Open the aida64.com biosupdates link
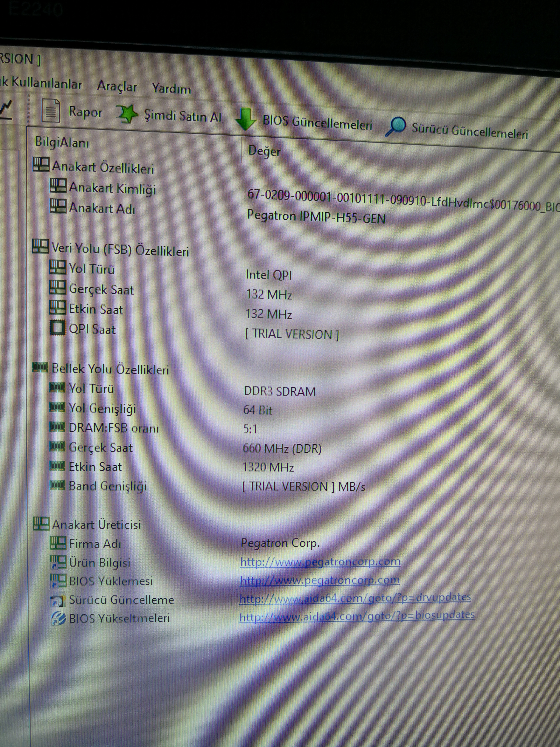Viewport: 560px width, 747px height. pos(357,616)
